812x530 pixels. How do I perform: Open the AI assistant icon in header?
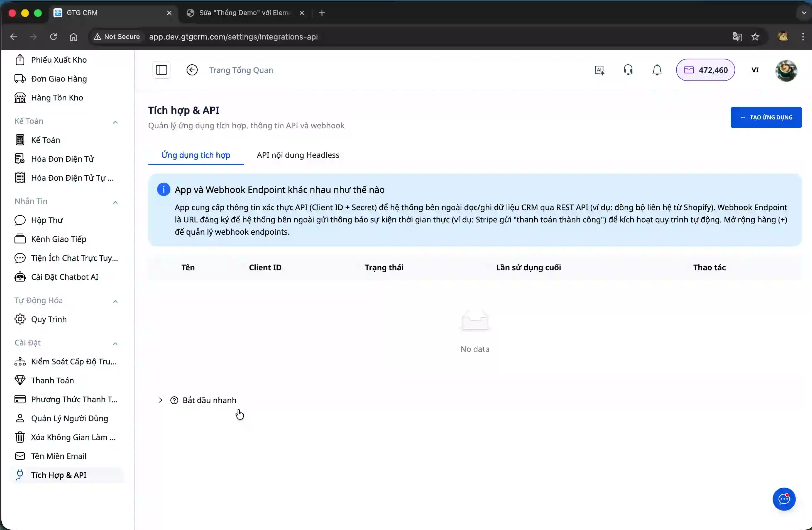(600, 70)
